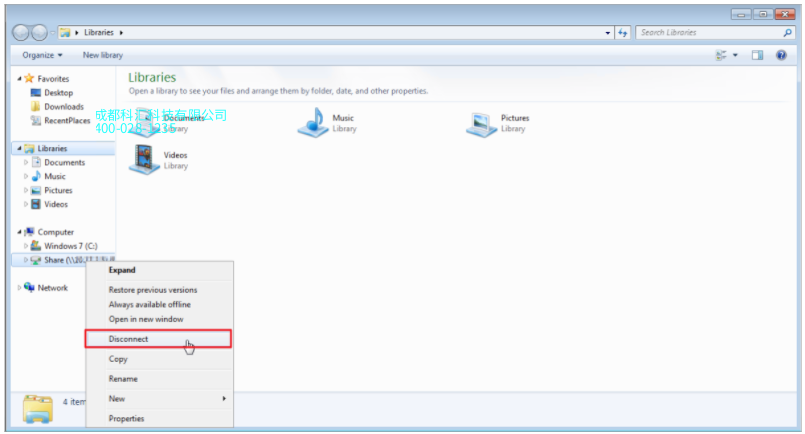Collapse the Libraries tree arrow
This screenshot has height=434, width=805.
point(20,148)
